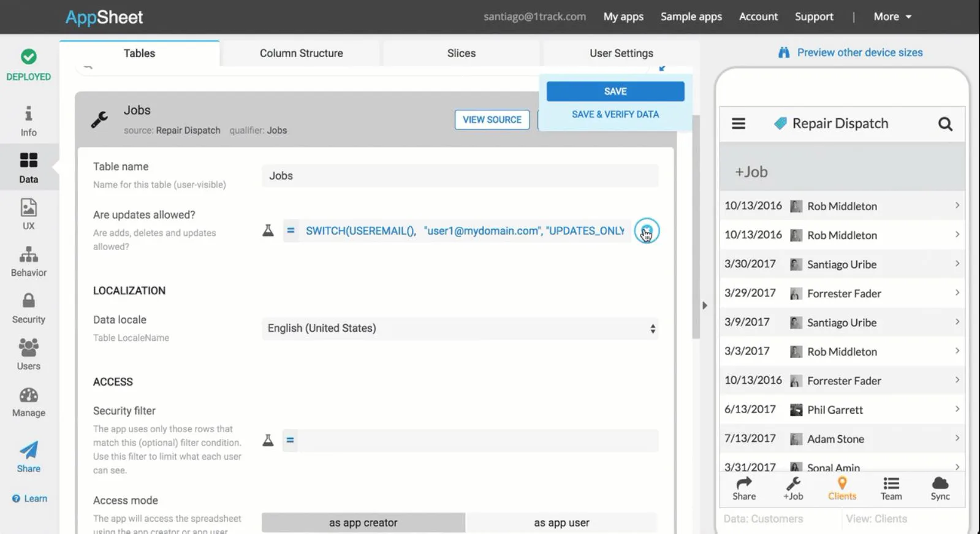This screenshot has width=980, height=534.
Task: Click the Repair Dispatch tag logo in preview
Action: tap(780, 123)
